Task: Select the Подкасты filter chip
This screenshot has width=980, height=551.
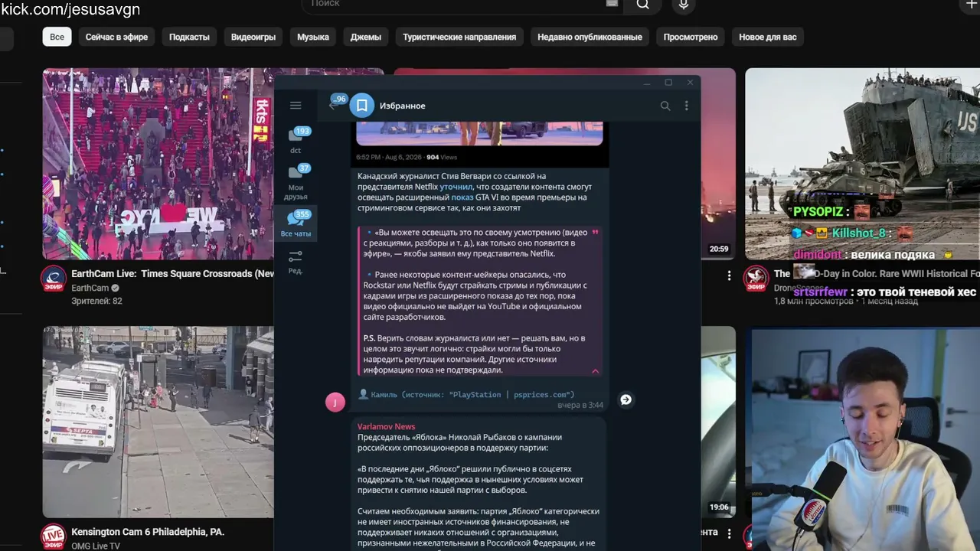Action: tap(189, 37)
